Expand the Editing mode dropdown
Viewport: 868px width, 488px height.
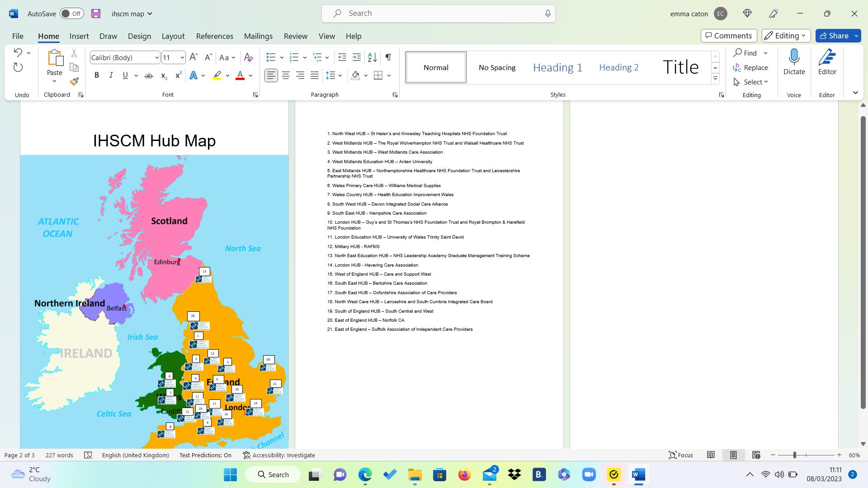coord(786,36)
